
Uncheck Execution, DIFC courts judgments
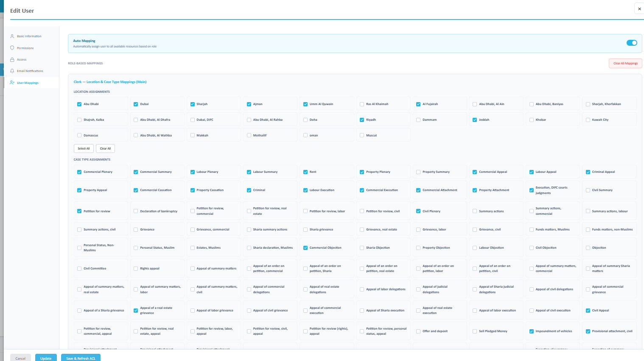[532, 190]
